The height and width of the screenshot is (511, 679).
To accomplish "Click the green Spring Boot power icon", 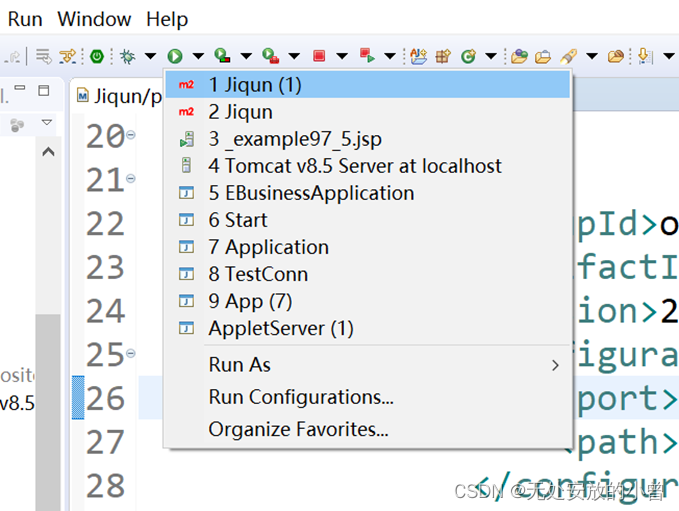I will (97, 56).
